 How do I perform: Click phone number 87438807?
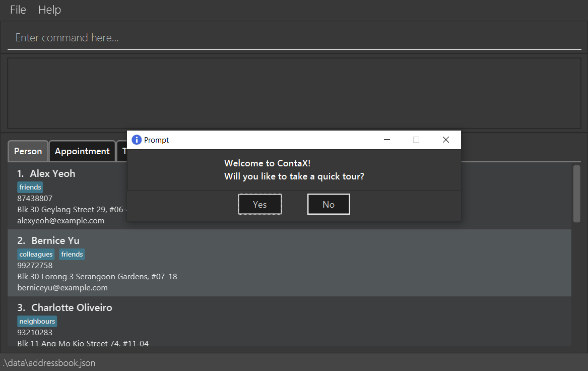[x=35, y=199]
